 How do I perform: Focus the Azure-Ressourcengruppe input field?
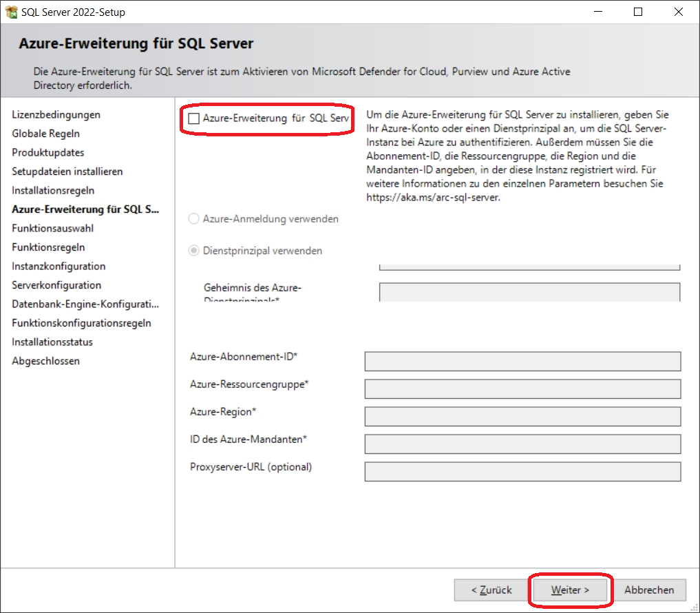point(523,389)
